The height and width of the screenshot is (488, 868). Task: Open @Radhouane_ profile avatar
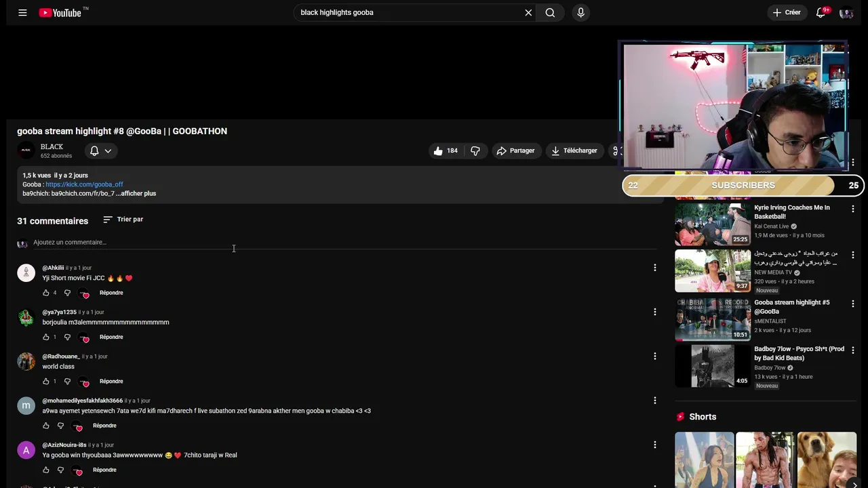[x=26, y=361]
